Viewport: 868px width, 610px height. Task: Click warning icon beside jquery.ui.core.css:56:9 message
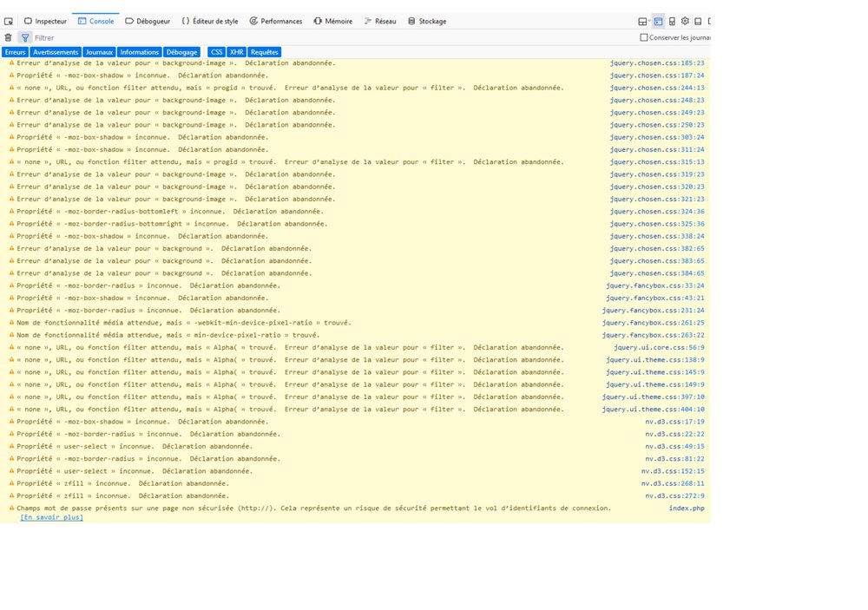tap(11, 348)
